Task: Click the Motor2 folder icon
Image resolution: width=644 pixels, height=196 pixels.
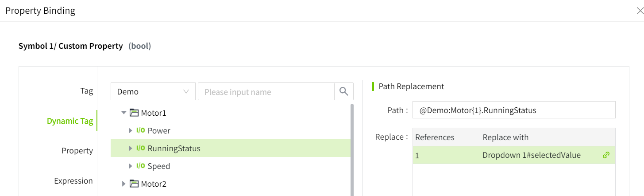Action: tap(134, 184)
